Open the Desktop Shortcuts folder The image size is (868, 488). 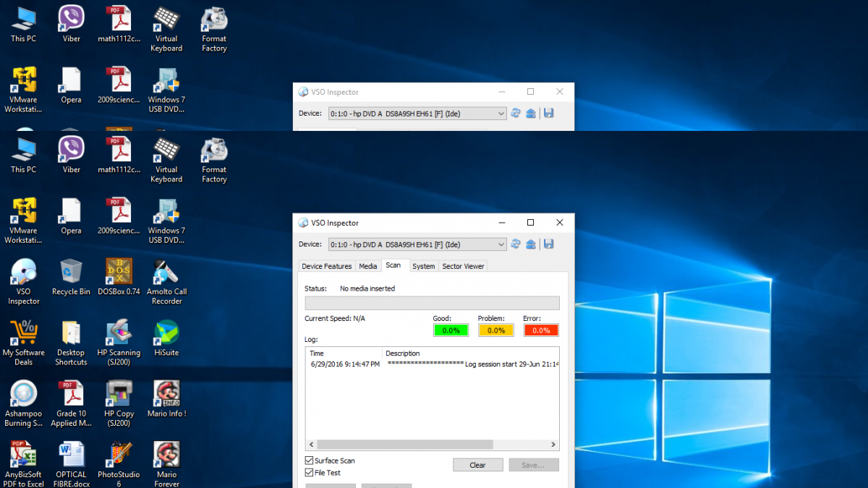click(x=71, y=343)
